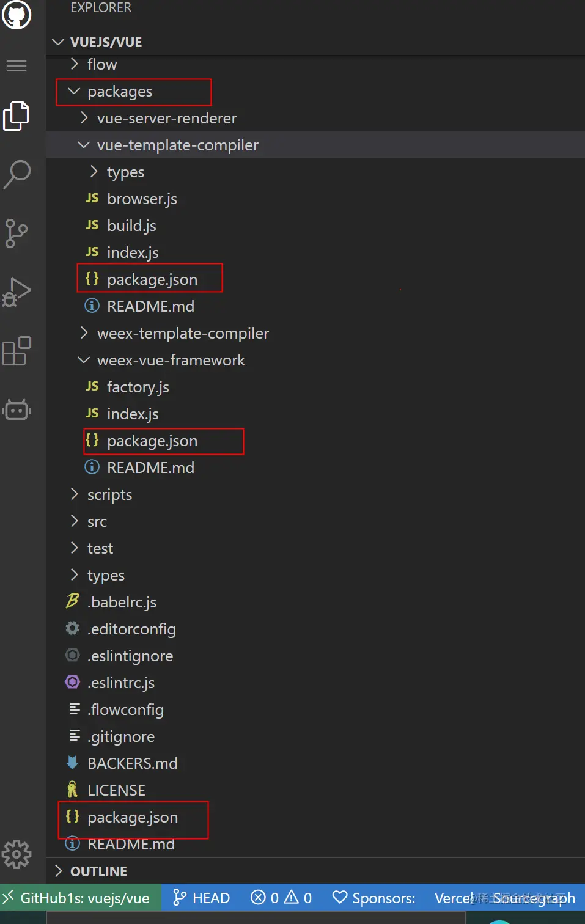Open the hamburger menu in the activity bar
This screenshot has height=924, width=585.
[17, 65]
